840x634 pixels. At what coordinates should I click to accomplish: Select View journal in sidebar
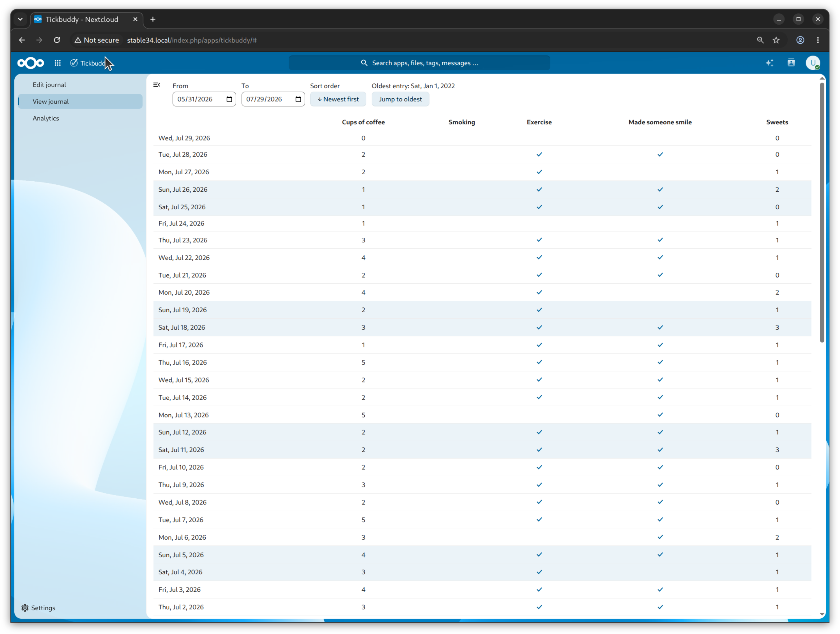[80, 101]
